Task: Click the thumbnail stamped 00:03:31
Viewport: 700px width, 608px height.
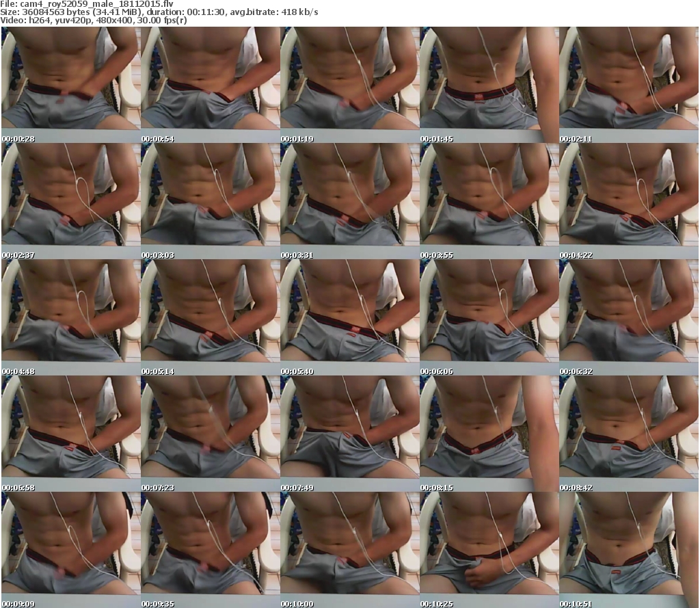Action: click(x=349, y=201)
